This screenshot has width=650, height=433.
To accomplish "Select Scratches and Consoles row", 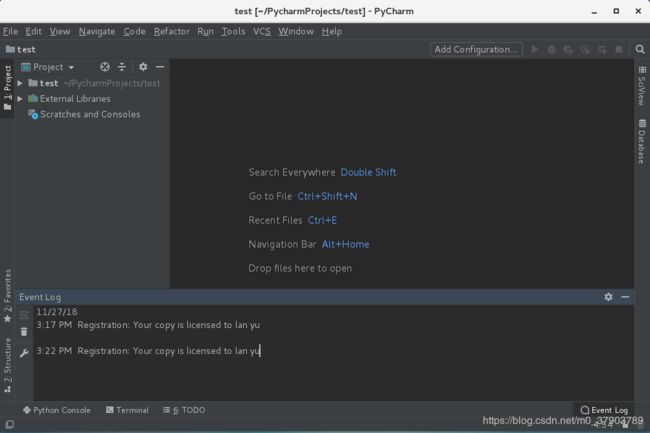I will (92, 114).
